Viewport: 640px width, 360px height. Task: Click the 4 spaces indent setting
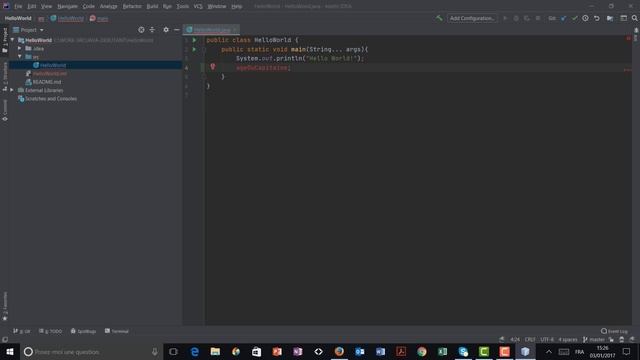(568, 339)
